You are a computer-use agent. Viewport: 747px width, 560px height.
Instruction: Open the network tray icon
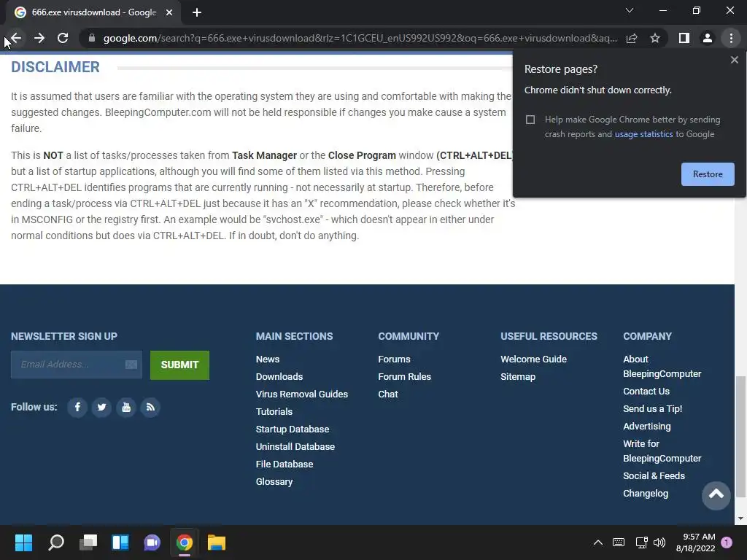click(x=641, y=542)
